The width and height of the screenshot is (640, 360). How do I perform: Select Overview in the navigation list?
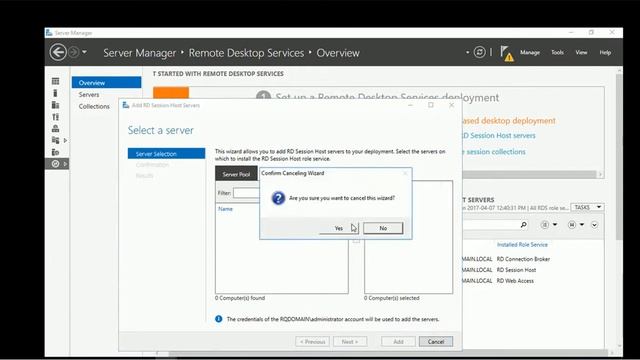[107, 82]
